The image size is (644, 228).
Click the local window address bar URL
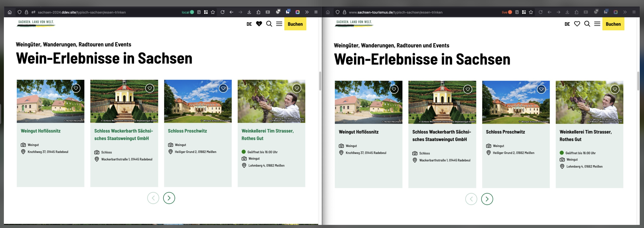(82, 12)
